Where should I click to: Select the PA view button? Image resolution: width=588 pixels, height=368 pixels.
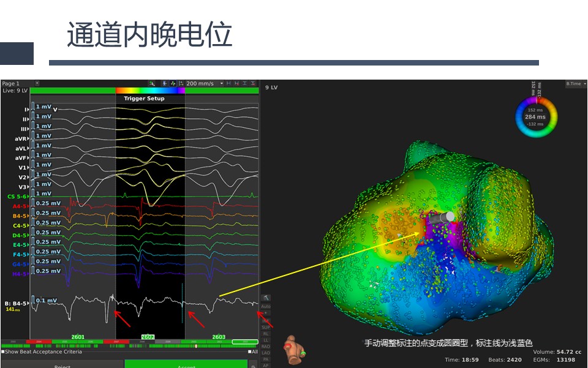click(266, 359)
